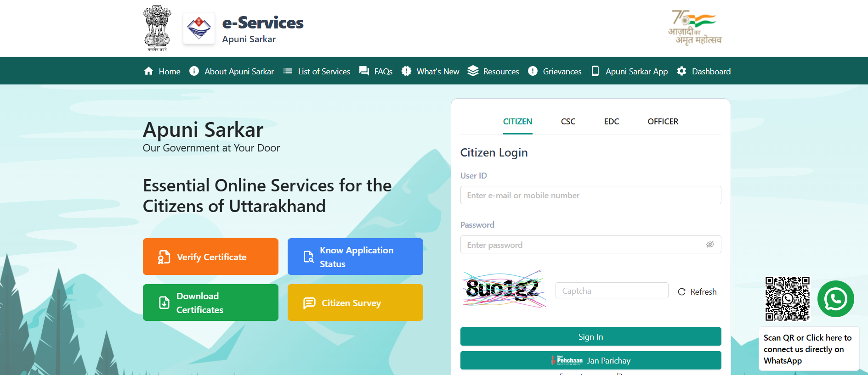Click the Refresh captcha link
The image size is (868, 375).
click(697, 292)
